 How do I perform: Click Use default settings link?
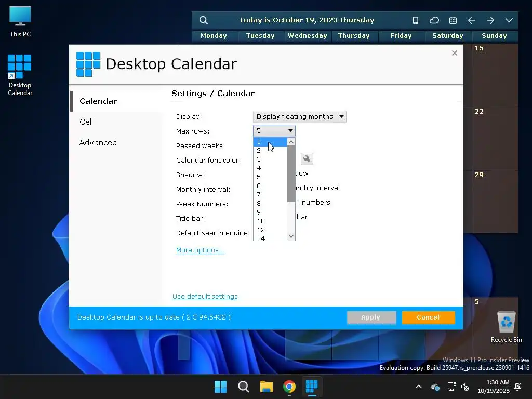(x=205, y=296)
